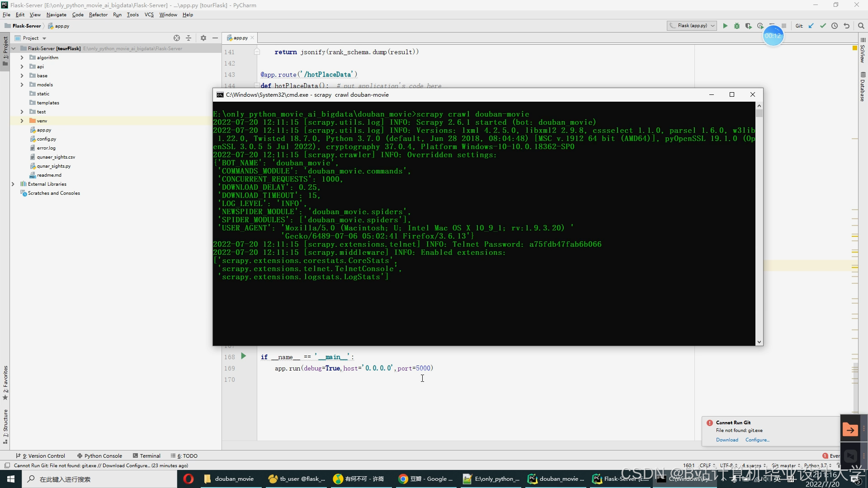Image resolution: width=868 pixels, height=488 pixels.
Task: Open Git history clock icon
Action: (x=835, y=26)
